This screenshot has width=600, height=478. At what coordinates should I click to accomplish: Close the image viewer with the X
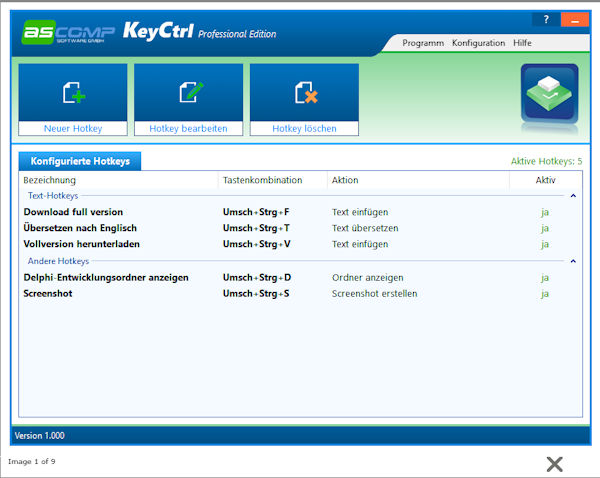[x=554, y=464]
